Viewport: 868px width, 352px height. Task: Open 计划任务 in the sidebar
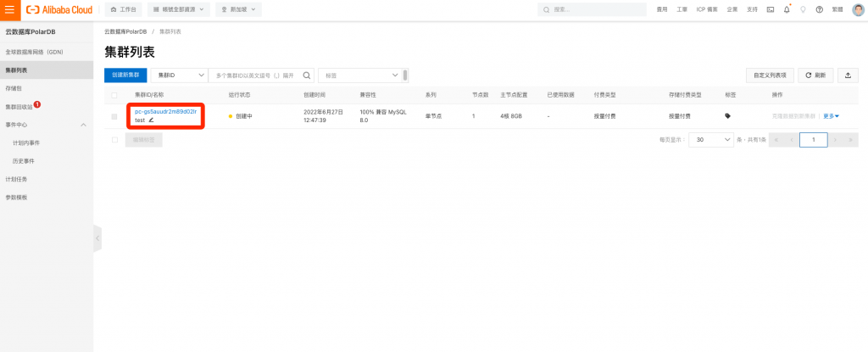(16, 180)
